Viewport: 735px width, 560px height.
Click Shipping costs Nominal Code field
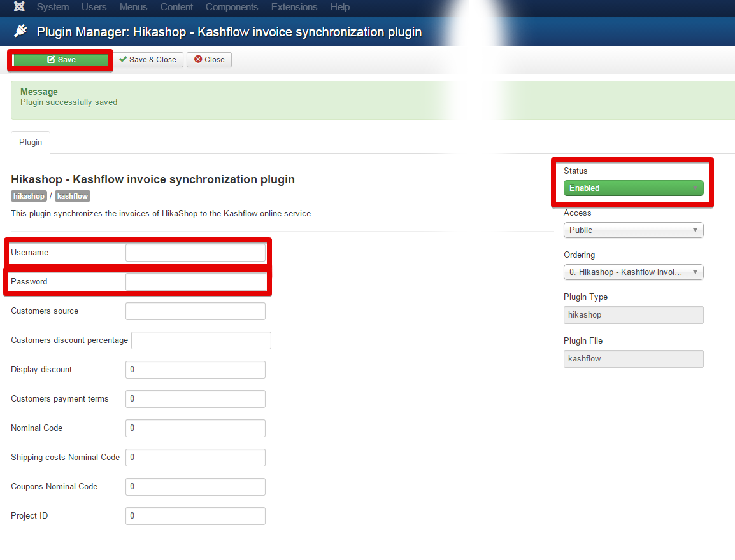(x=196, y=458)
